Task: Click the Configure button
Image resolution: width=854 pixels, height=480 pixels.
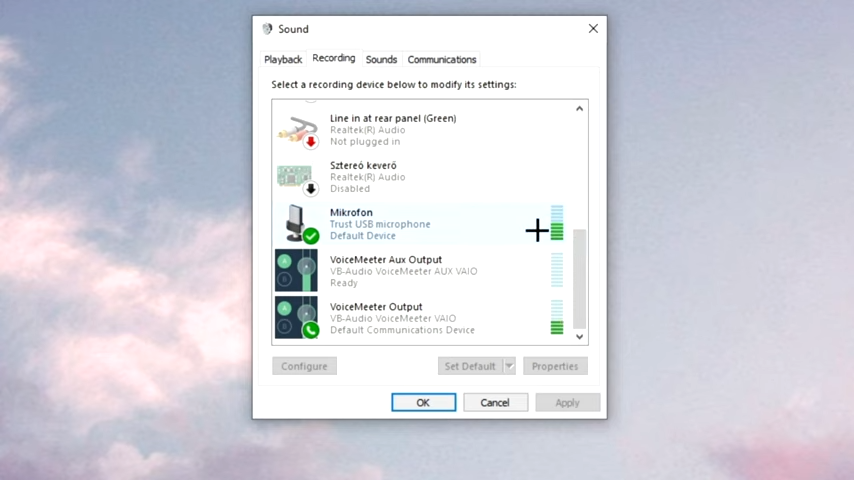Action: tap(304, 366)
